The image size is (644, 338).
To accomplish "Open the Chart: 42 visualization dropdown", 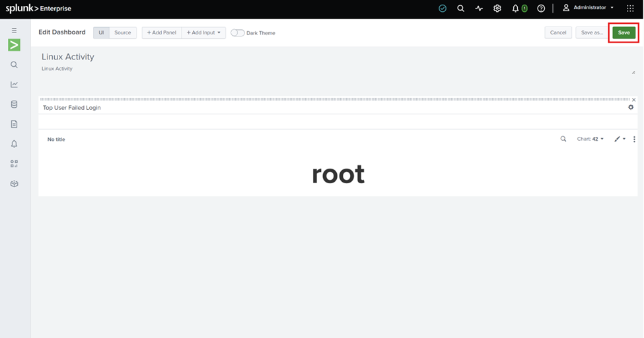I will click(x=590, y=139).
